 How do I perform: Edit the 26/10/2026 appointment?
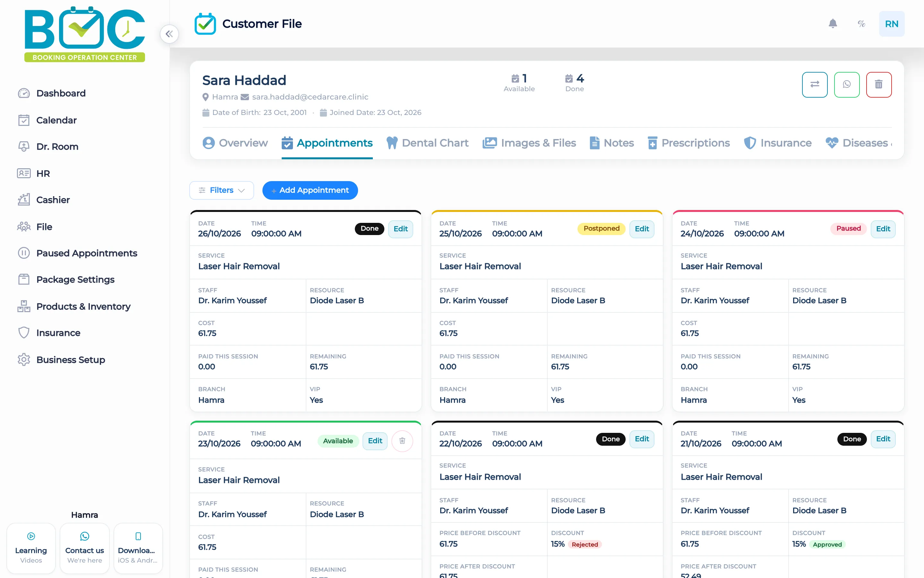click(x=400, y=229)
